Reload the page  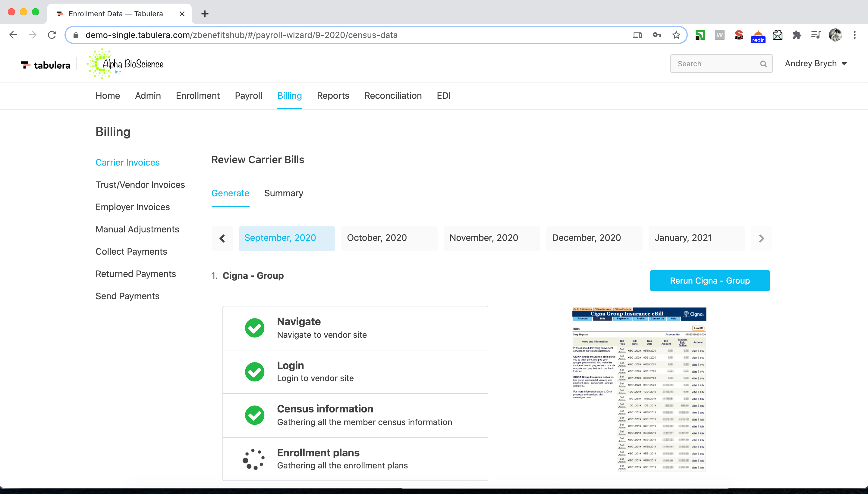[x=52, y=35]
